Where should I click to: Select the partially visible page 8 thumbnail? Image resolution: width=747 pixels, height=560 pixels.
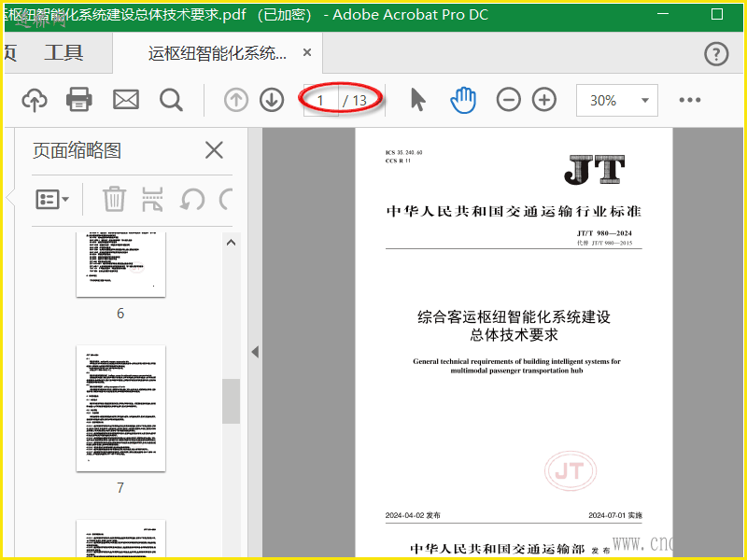[121, 539]
